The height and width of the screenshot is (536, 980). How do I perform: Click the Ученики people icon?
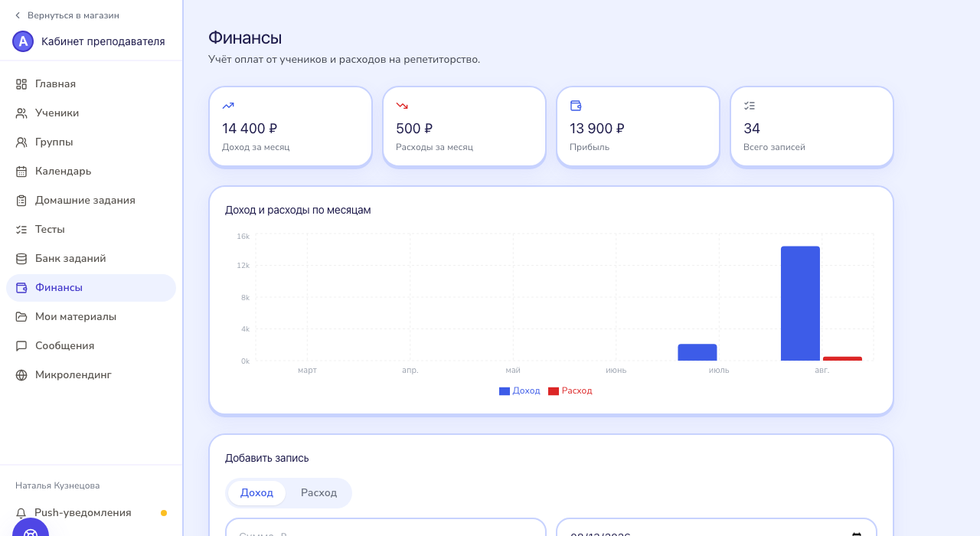point(21,113)
